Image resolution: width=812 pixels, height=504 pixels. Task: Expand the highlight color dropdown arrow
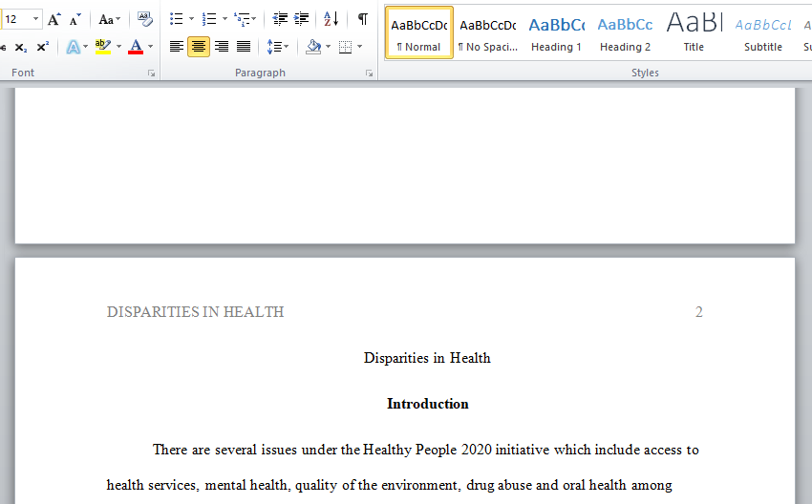tap(118, 47)
